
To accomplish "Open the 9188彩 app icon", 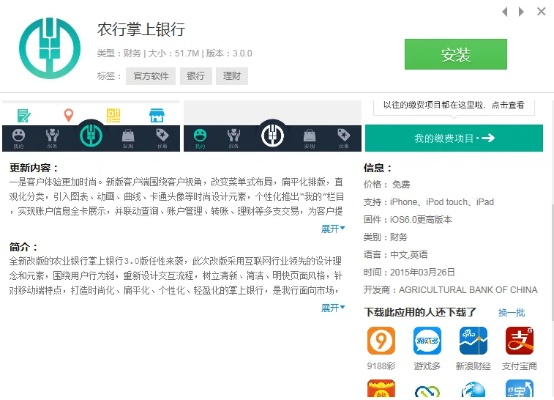I will pos(381,341).
